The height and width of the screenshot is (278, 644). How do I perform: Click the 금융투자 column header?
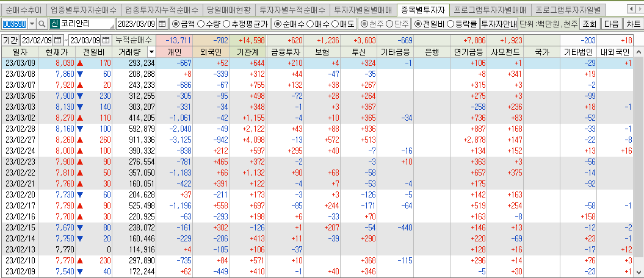[x=284, y=52]
